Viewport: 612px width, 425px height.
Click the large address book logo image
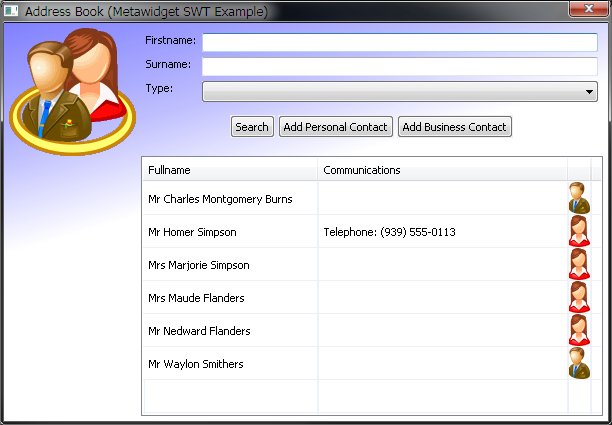pyautogui.click(x=72, y=90)
